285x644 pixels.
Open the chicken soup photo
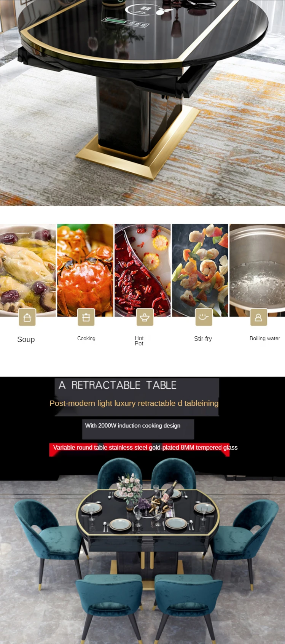(x=28, y=270)
